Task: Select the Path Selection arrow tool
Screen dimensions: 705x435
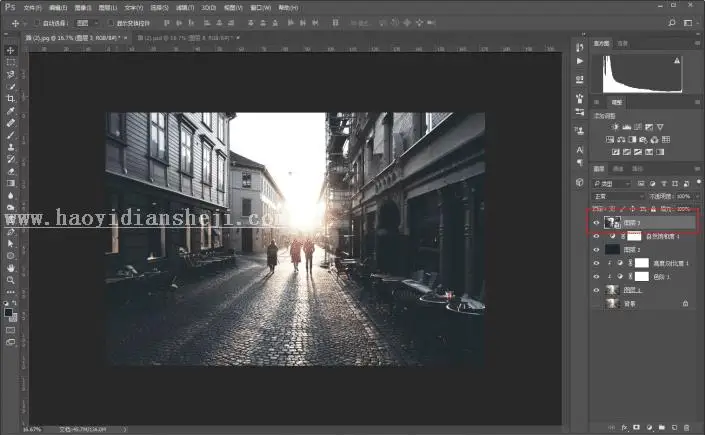Action: [10, 243]
